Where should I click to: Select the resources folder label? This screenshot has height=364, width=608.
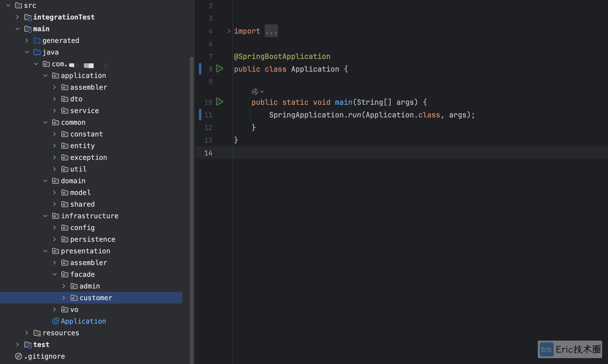pos(61,333)
